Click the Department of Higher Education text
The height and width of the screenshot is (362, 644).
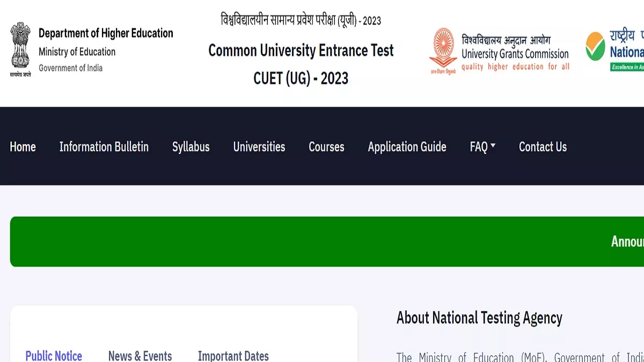pos(106,33)
